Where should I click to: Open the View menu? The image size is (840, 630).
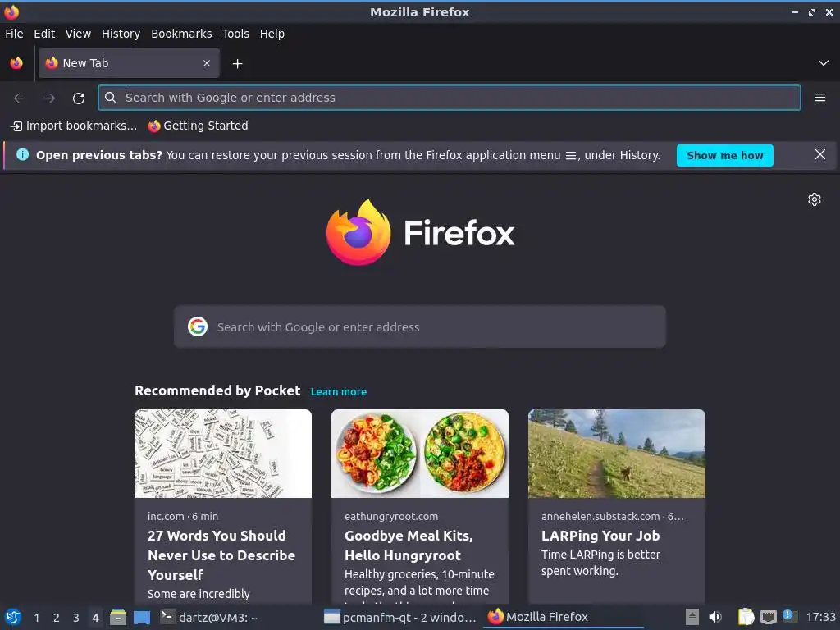[78, 34]
